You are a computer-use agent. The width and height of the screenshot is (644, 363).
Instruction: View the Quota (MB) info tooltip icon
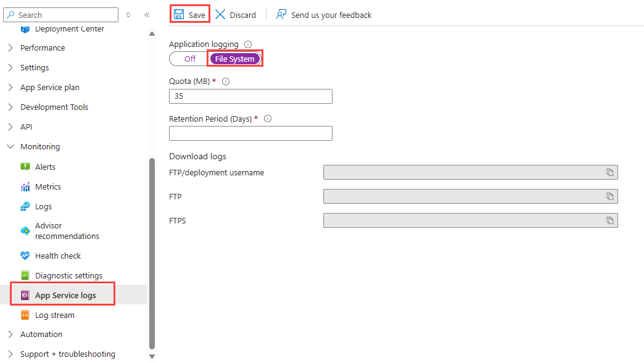coord(226,80)
